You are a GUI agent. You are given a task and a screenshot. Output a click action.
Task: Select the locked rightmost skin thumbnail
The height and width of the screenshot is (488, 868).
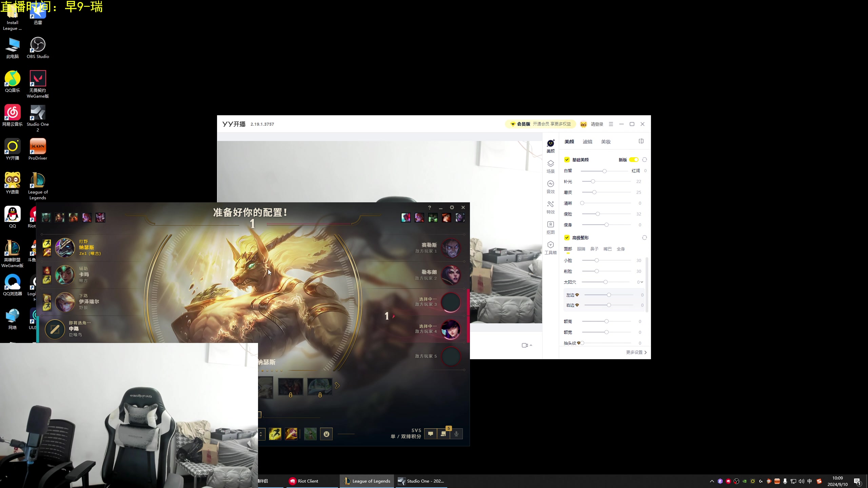[320, 387]
